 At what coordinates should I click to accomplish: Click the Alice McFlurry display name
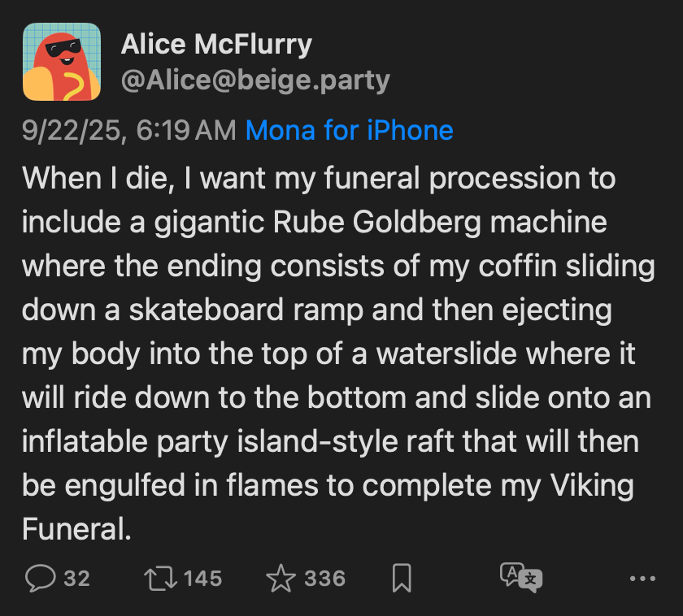216,45
